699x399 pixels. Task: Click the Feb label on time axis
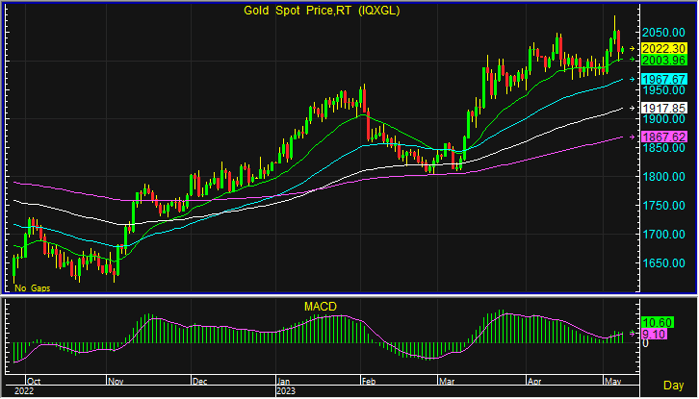369,382
